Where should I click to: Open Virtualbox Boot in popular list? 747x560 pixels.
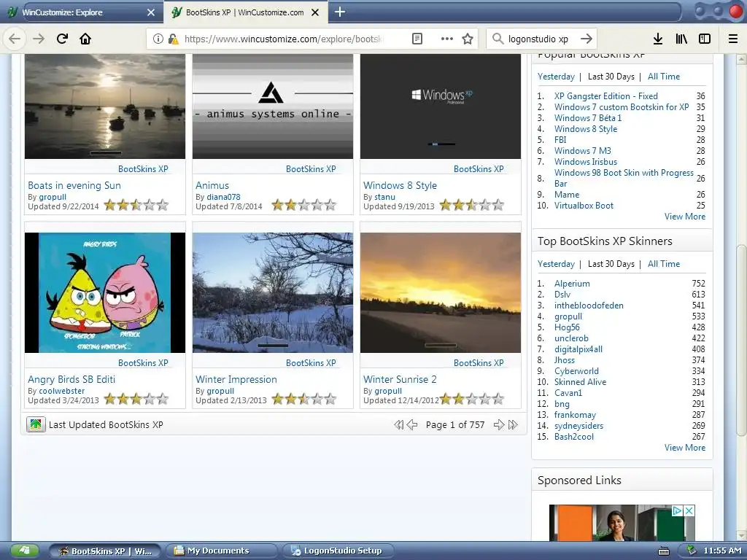pyautogui.click(x=584, y=206)
